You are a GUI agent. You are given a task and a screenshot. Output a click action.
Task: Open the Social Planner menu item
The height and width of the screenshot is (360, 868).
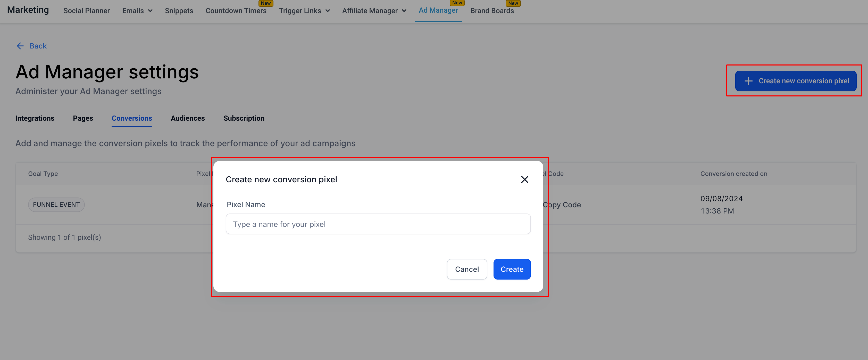(x=87, y=11)
